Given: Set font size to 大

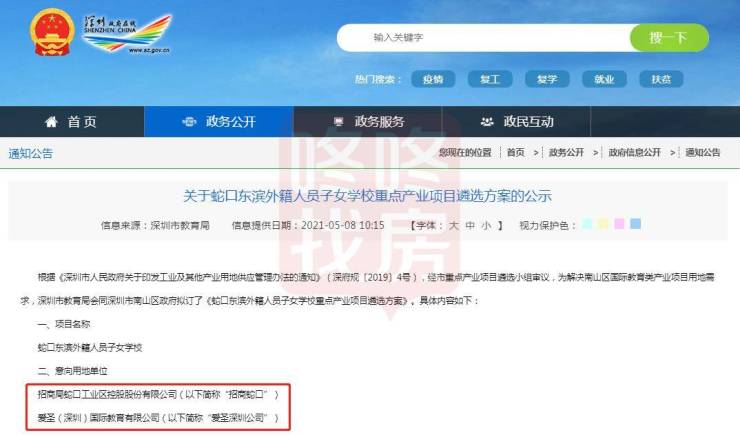Looking at the screenshot, I should point(454,226).
